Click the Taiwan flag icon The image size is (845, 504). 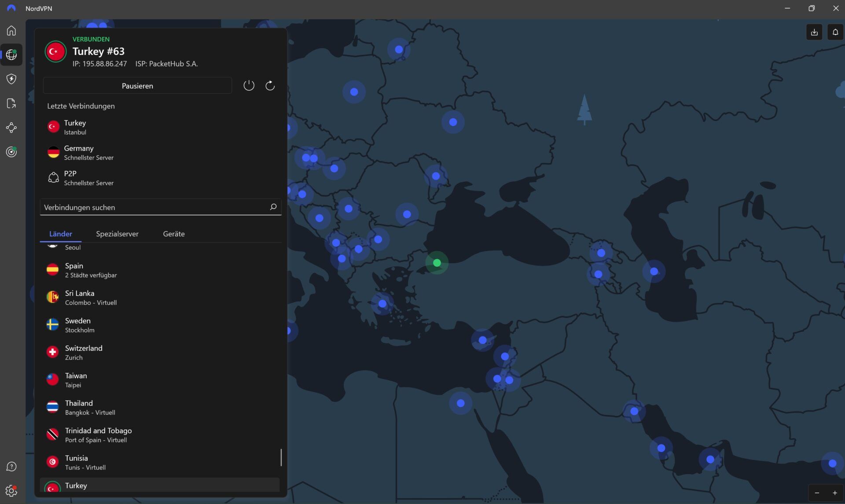(52, 379)
